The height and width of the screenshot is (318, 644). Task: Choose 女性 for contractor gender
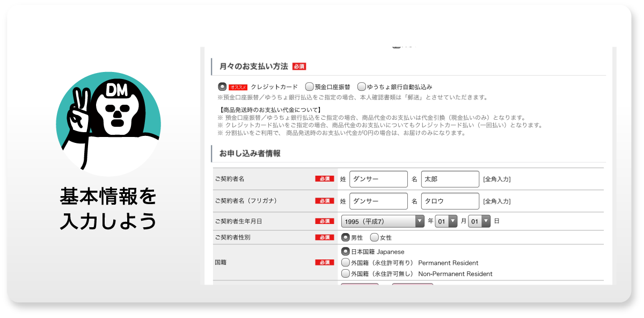(x=374, y=237)
